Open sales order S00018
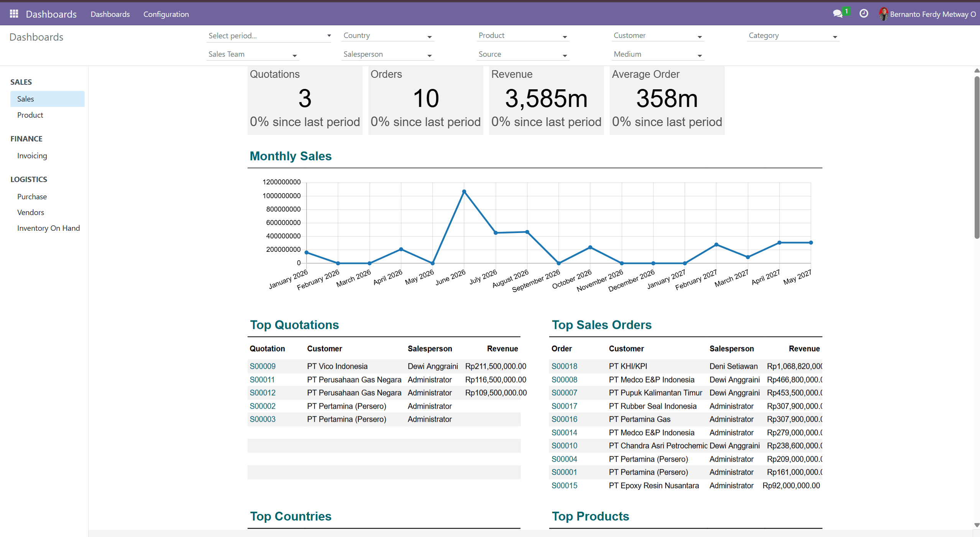 click(x=564, y=366)
